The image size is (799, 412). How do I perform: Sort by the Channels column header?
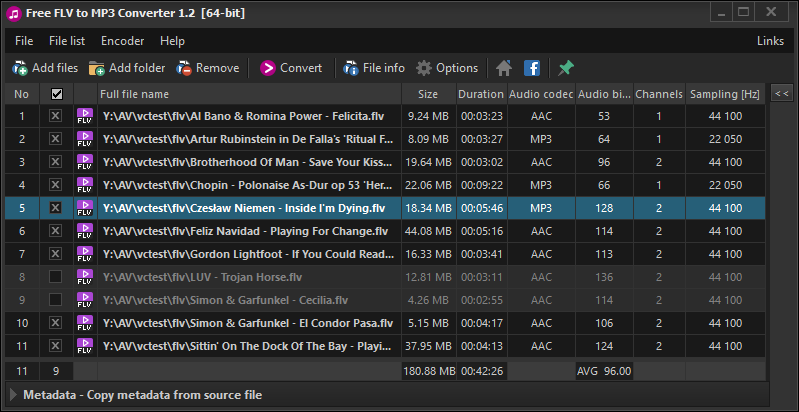[659, 94]
